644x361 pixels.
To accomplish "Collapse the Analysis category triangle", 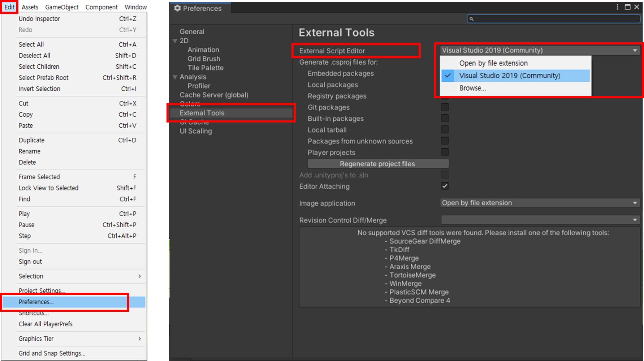I will coord(175,77).
